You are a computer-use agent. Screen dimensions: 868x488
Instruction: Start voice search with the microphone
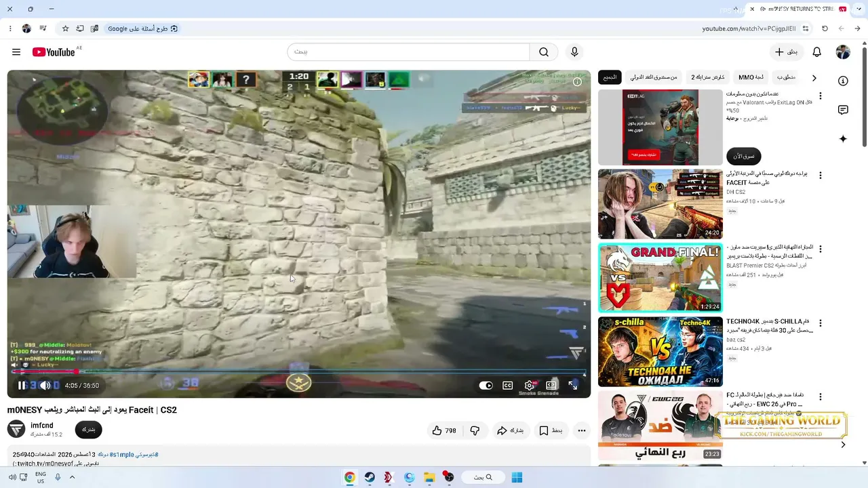point(574,52)
